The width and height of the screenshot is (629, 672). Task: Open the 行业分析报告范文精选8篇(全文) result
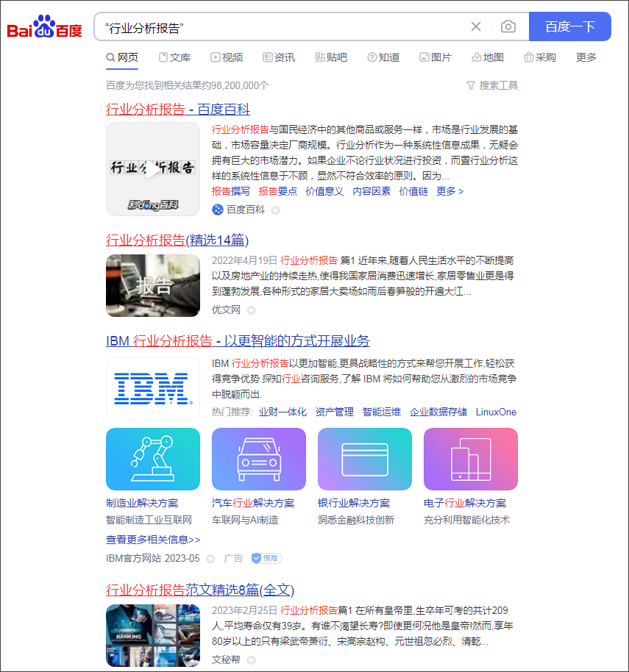(x=200, y=590)
